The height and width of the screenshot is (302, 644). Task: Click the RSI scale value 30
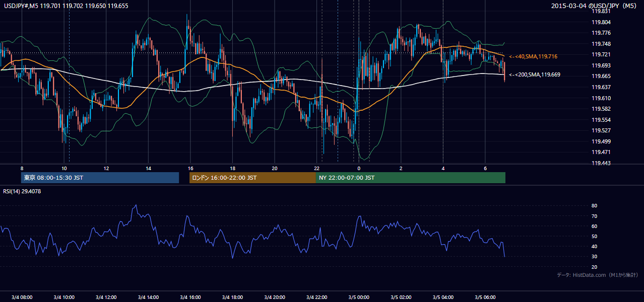coord(594,257)
